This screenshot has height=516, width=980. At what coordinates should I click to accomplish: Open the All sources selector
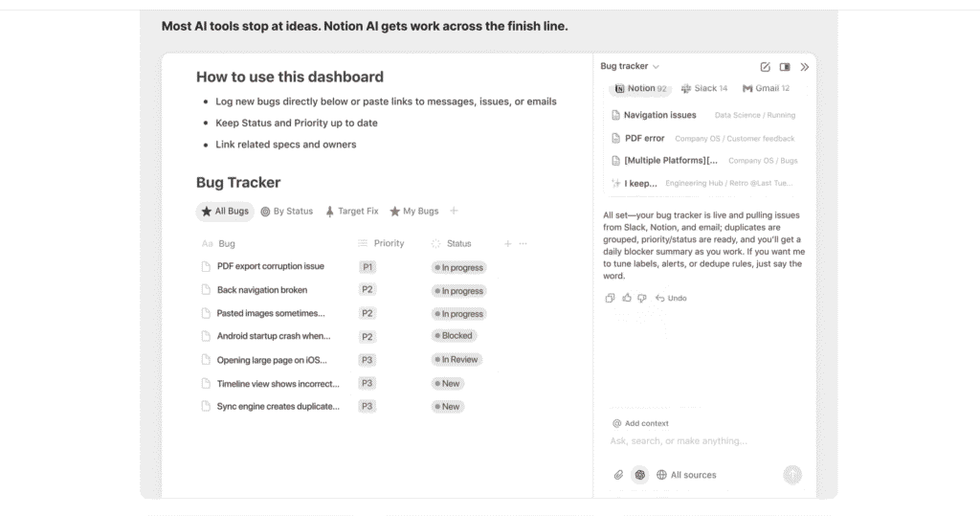686,475
